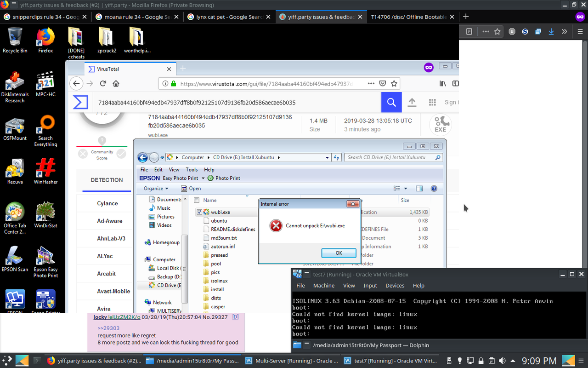Click Open button in Explorer toolbar

(191, 188)
